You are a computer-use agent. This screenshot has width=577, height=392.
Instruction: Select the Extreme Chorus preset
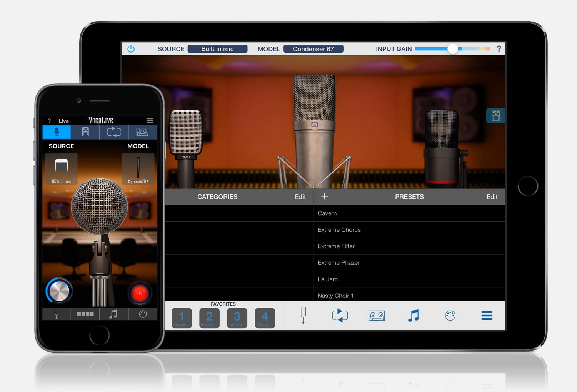click(339, 229)
